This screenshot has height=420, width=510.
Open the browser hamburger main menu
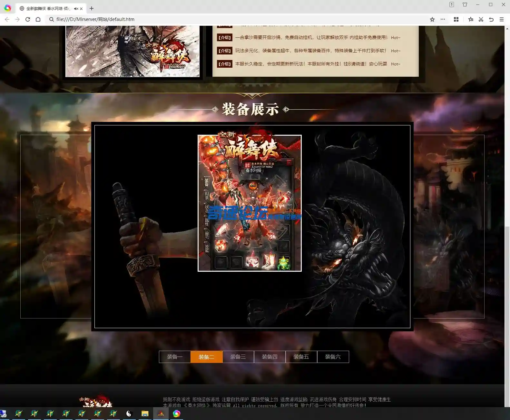pos(502,19)
